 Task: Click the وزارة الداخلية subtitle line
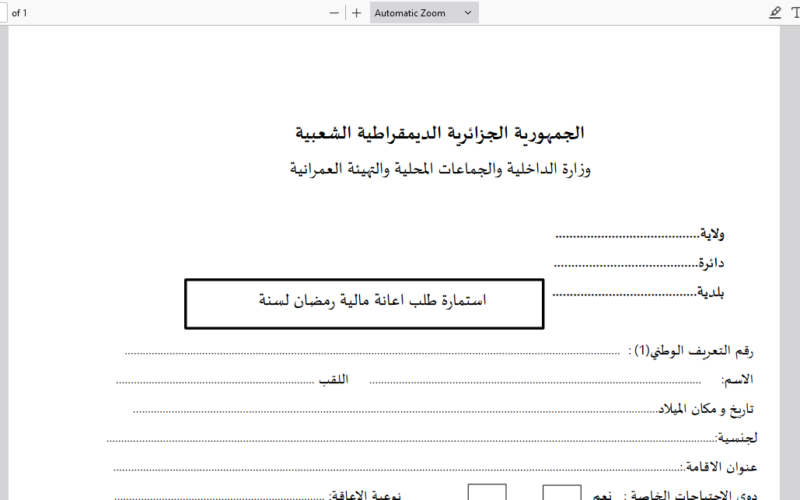click(x=440, y=169)
